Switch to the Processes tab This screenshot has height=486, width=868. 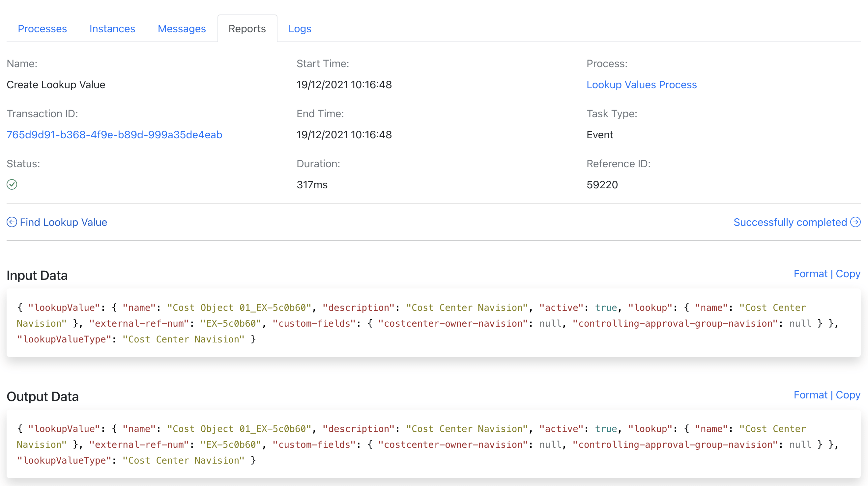[42, 29]
